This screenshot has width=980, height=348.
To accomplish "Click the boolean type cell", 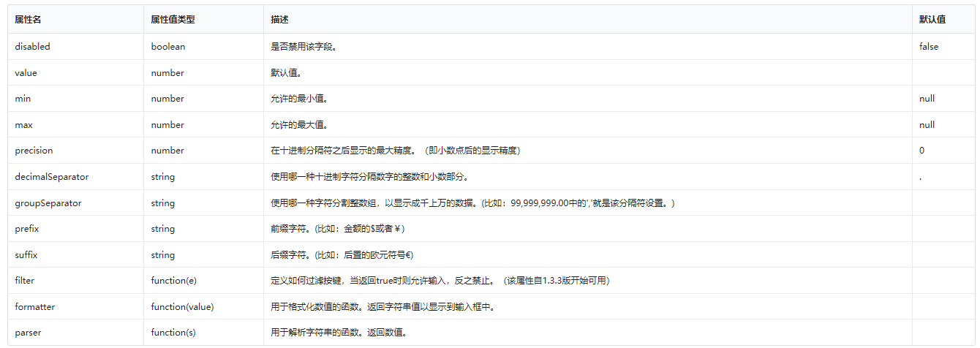I will coord(168,46).
